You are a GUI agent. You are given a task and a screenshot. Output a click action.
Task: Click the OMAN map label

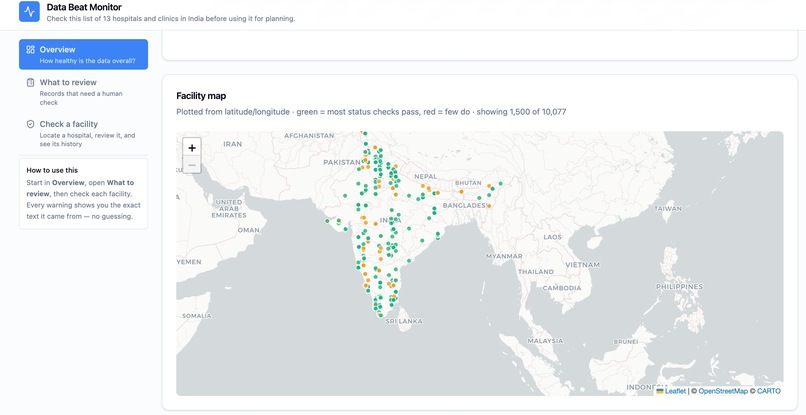pos(248,230)
